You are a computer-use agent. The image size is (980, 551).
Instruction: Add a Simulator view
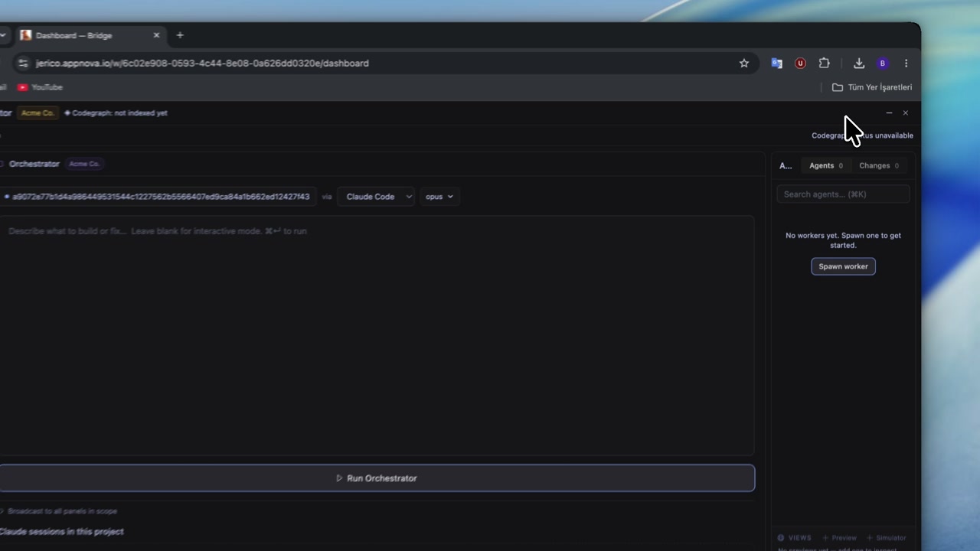click(x=885, y=538)
